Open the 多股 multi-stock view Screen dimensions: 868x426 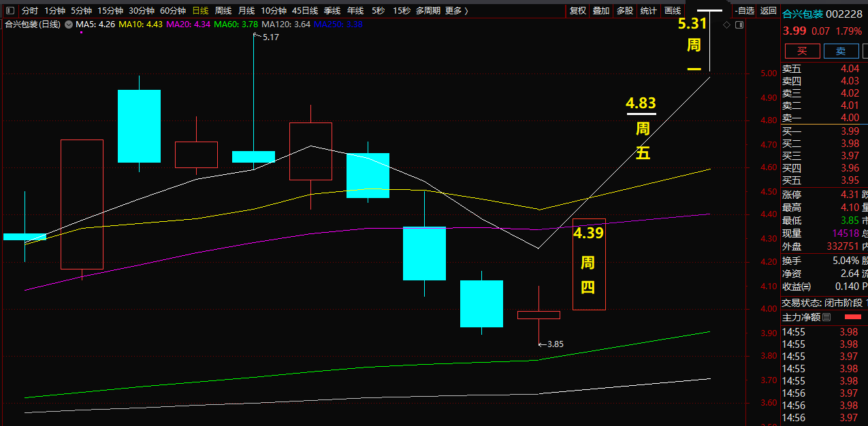[625, 11]
